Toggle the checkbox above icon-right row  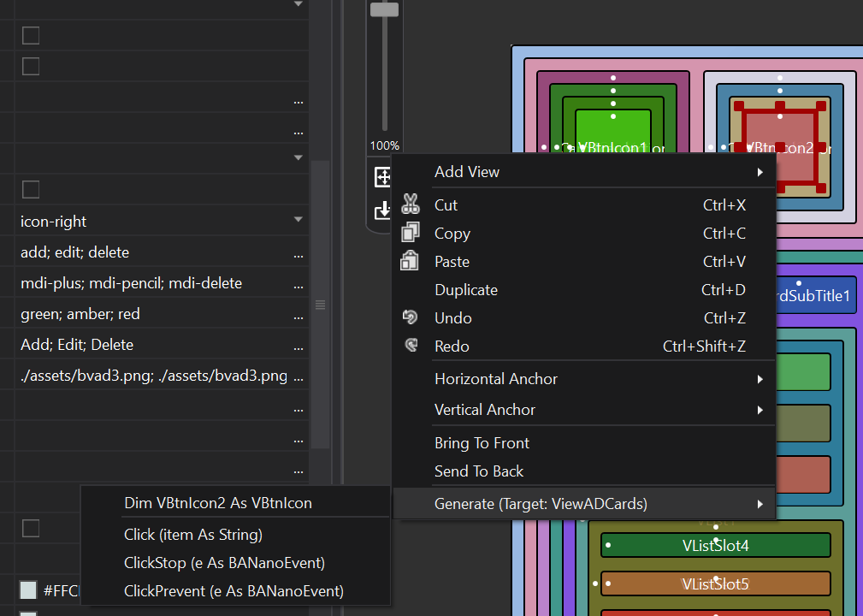point(31,189)
